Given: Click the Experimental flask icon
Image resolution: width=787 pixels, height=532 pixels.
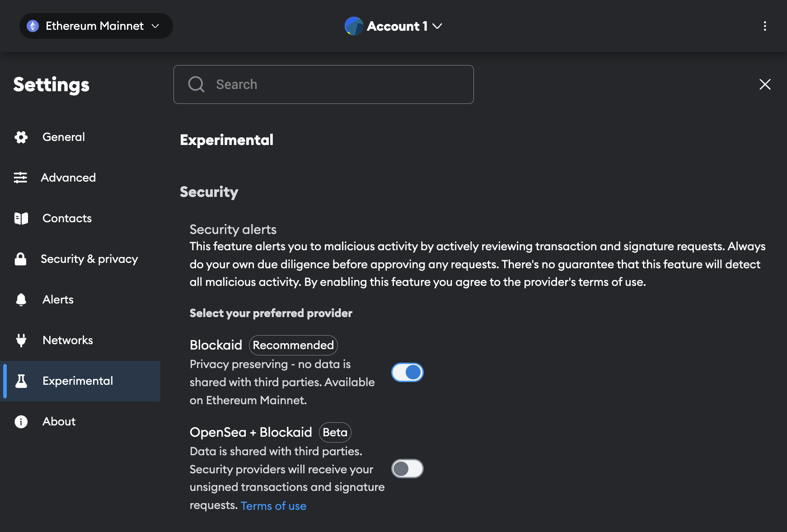Looking at the screenshot, I should click(x=21, y=381).
